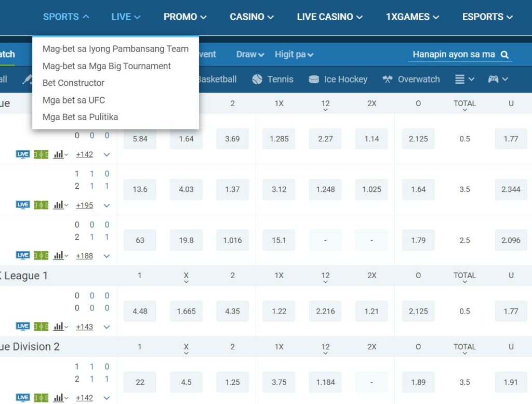Open the +195 additional markets link
Image resolution: width=532 pixels, height=404 pixels.
[x=84, y=205]
